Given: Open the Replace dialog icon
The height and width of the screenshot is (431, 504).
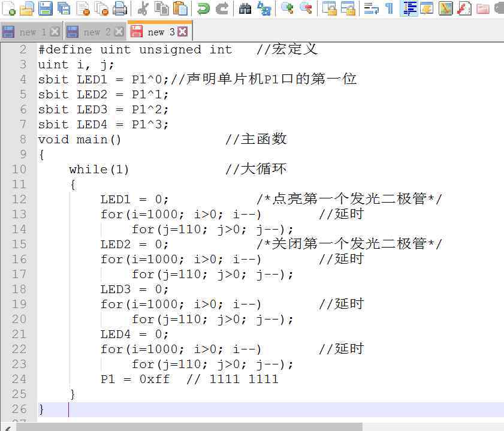Looking at the screenshot, I should (x=264, y=8).
